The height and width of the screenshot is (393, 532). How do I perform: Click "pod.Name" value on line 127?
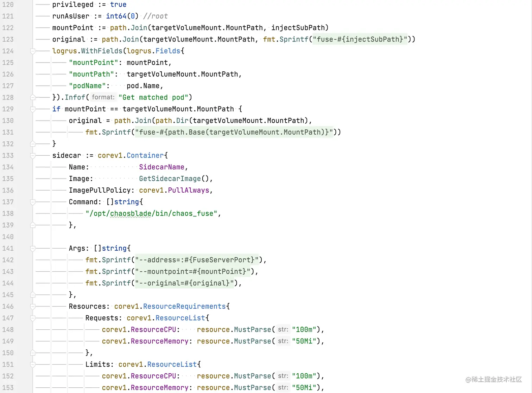pos(143,86)
